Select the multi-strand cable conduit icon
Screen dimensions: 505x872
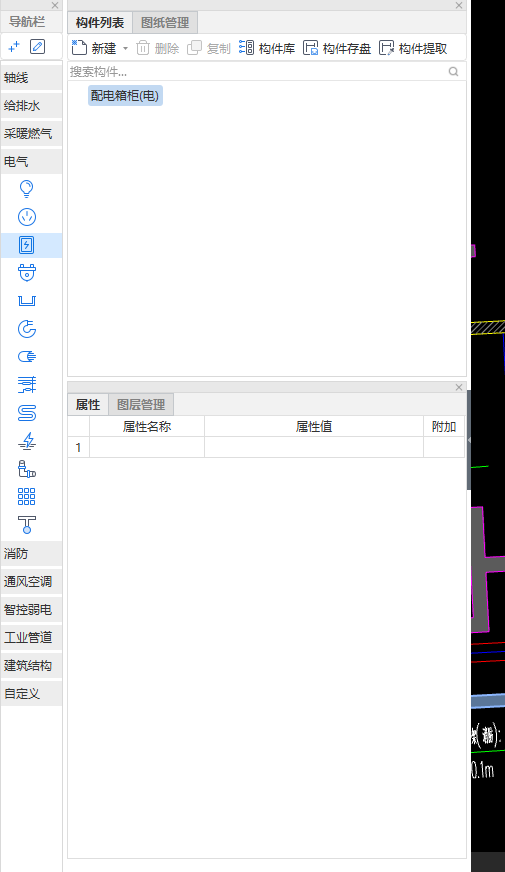[27, 356]
